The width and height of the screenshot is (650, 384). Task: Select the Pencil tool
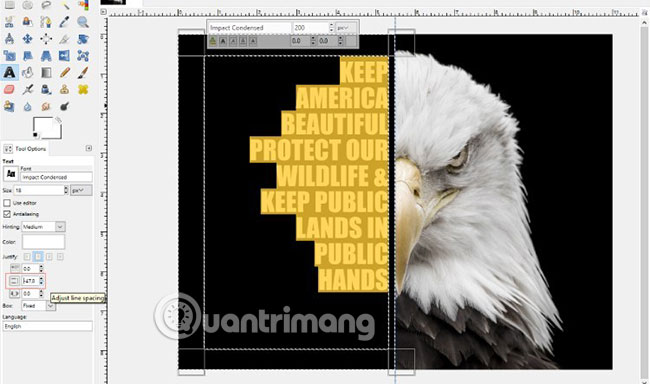coord(64,73)
